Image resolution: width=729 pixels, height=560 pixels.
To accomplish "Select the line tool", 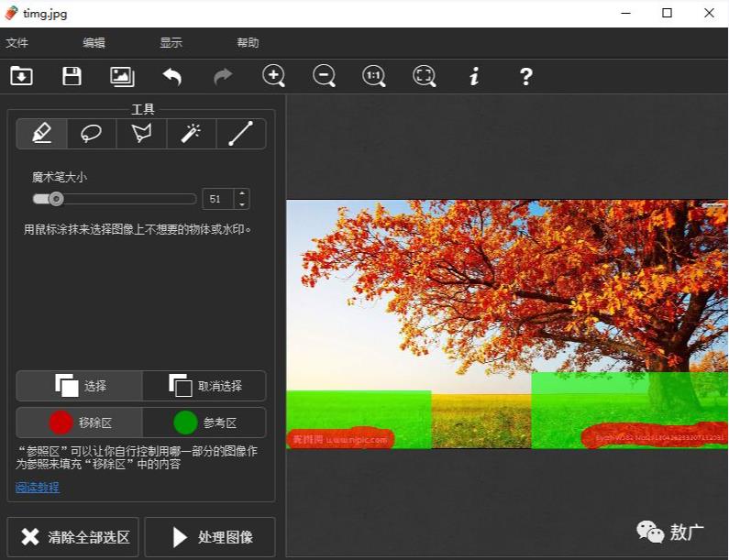I will point(241,134).
